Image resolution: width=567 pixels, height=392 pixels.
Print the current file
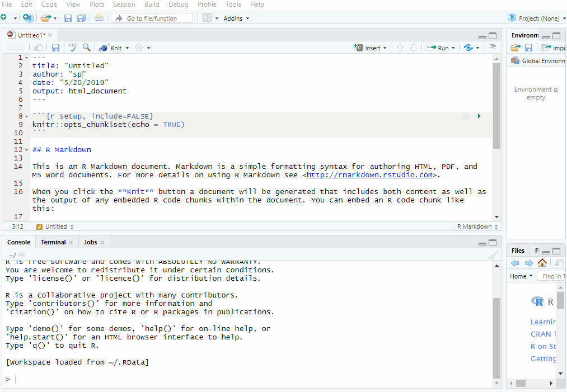tap(99, 18)
